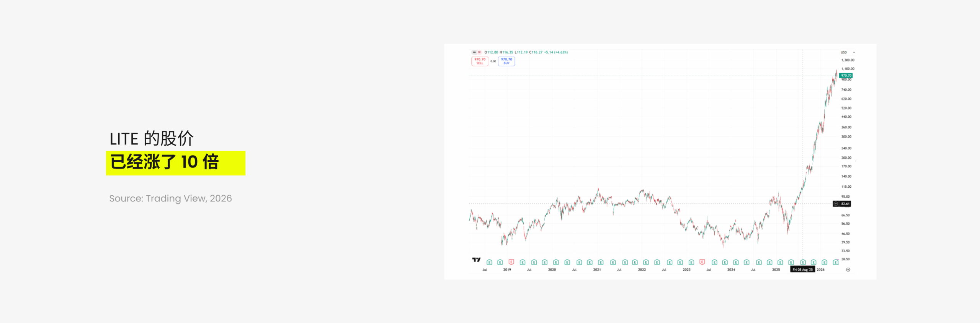The height and width of the screenshot is (323, 980).
Task: Click the red 970.70 SELL button
Action: click(480, 61)
